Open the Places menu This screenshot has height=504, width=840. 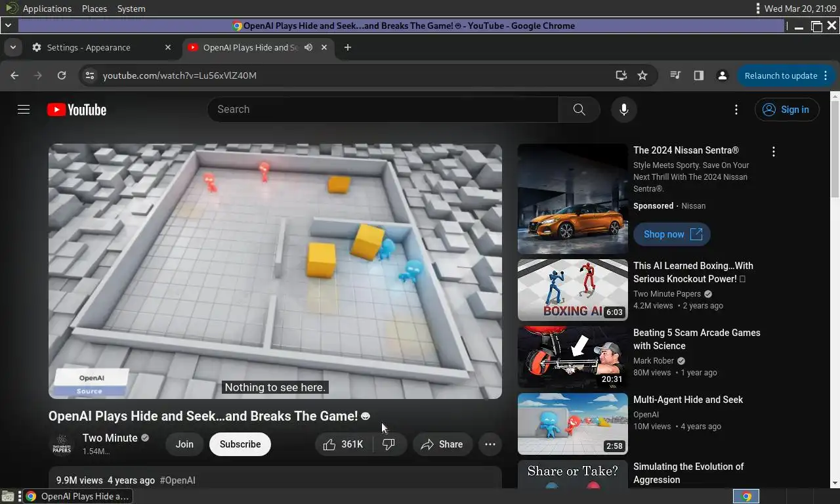[94, 9]
